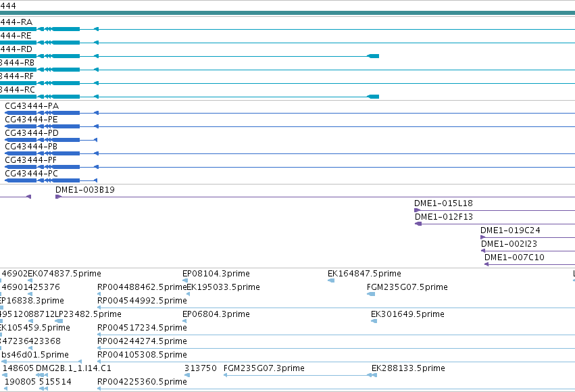Select the EP08104.3prime EST label
The height and width of the screenshot is (392, 575).
point(216,274)
